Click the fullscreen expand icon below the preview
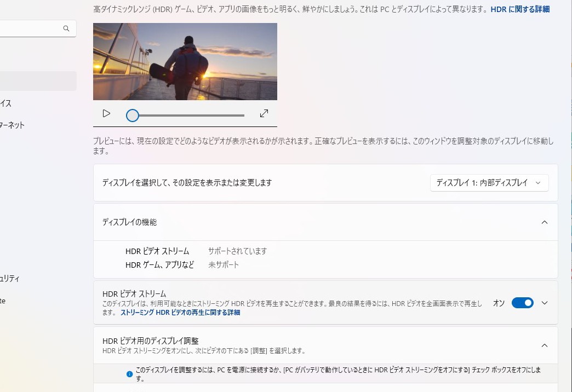The height and width of the screenshot is (392, 572). [264, 113]
